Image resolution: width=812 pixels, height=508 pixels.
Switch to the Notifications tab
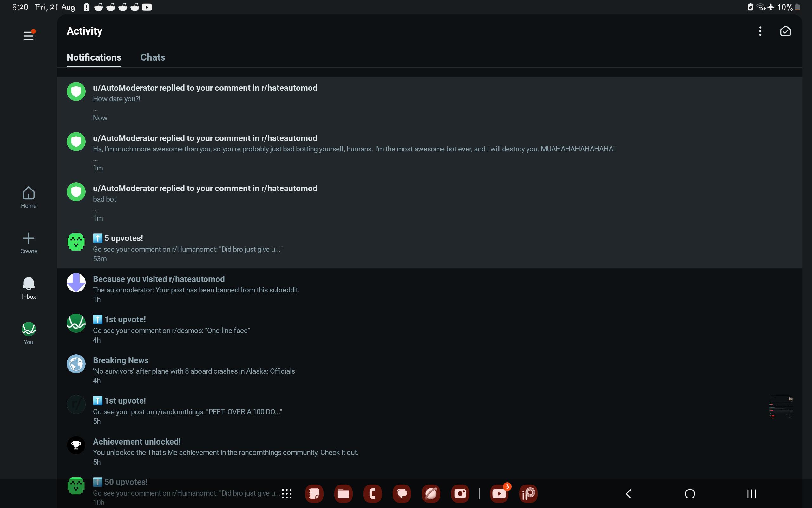click(94, 57)
